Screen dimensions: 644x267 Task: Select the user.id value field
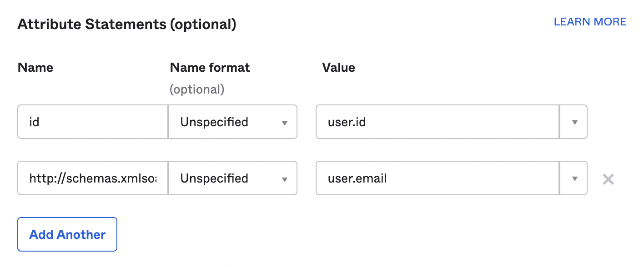(x=437, y=122)
